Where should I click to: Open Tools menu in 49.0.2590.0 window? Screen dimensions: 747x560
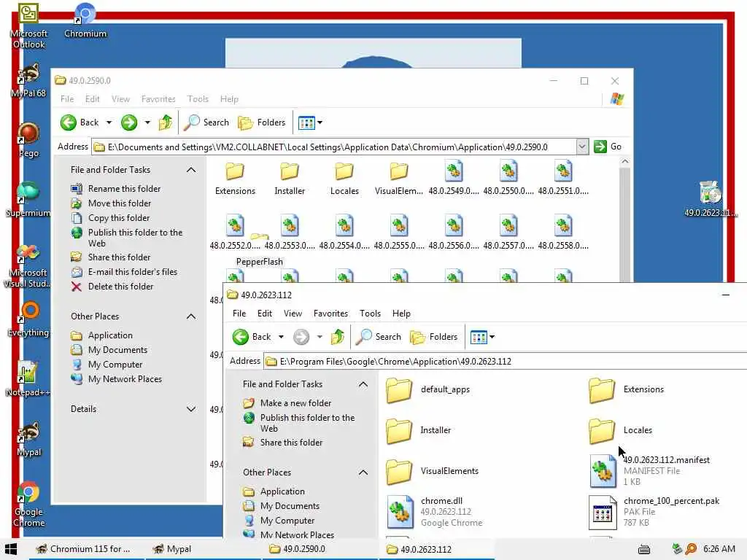click(x=198, y=99)
